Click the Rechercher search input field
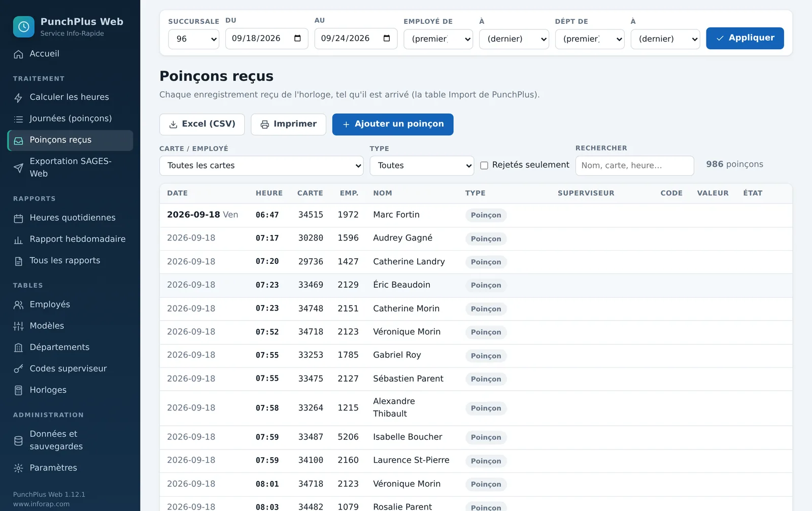The height and width of the screenshot is (511, 812). (634, 166)
